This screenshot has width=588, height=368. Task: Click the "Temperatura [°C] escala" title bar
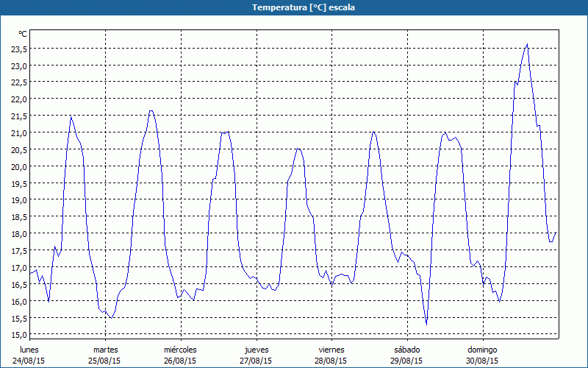click(x=294, y=7)
